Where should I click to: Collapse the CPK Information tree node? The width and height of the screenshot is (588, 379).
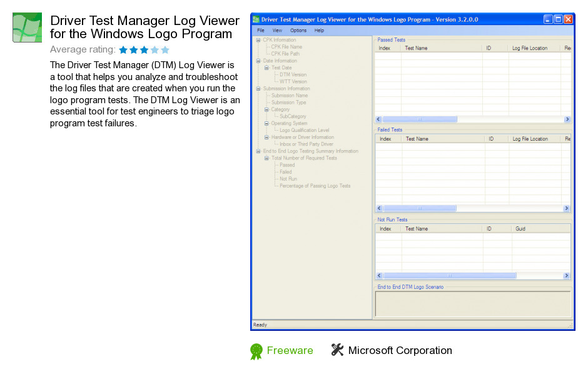pos(258,40)
